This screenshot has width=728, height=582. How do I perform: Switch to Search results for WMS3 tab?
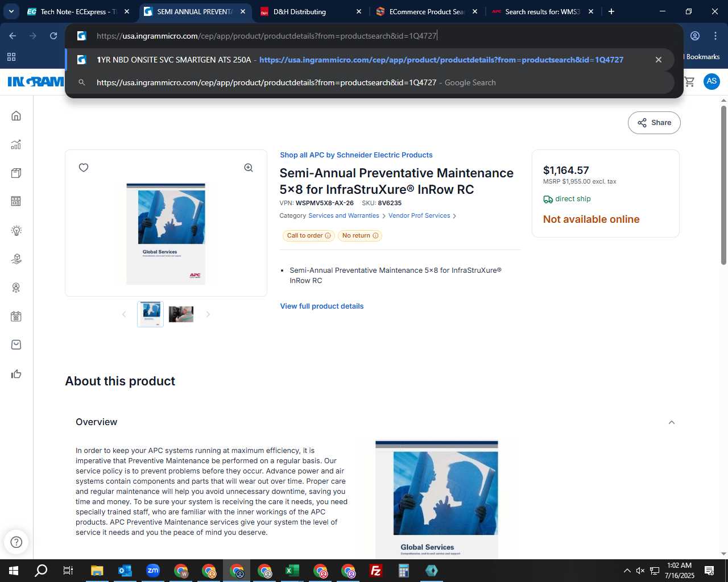tap(542, 11)
